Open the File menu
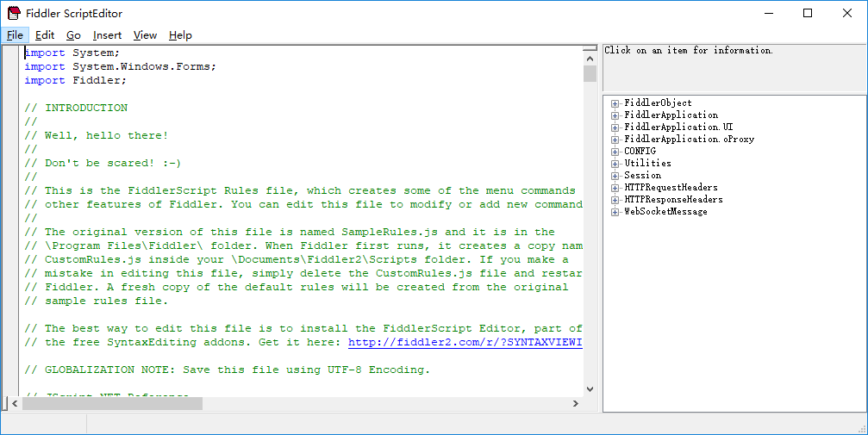 click(x=15, y=35)
